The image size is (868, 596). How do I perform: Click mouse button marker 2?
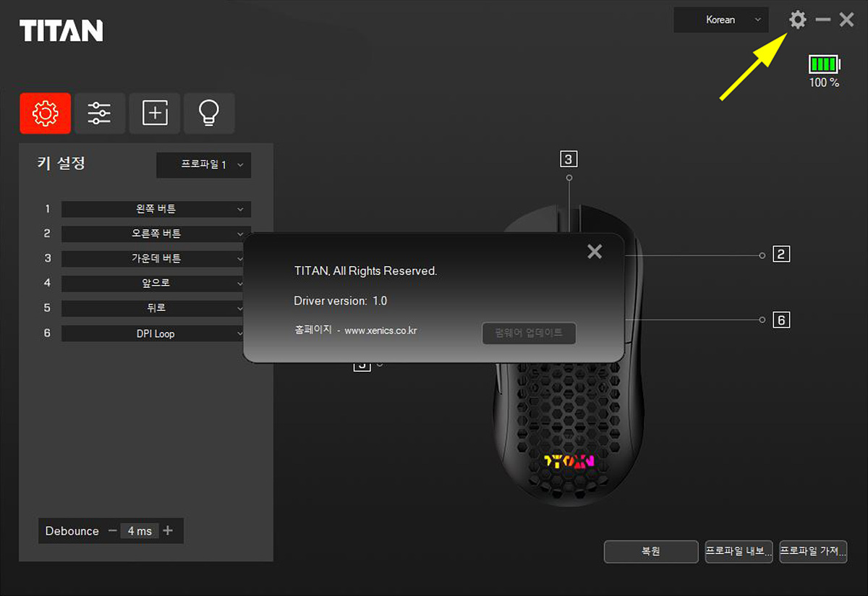click(781, 254)
